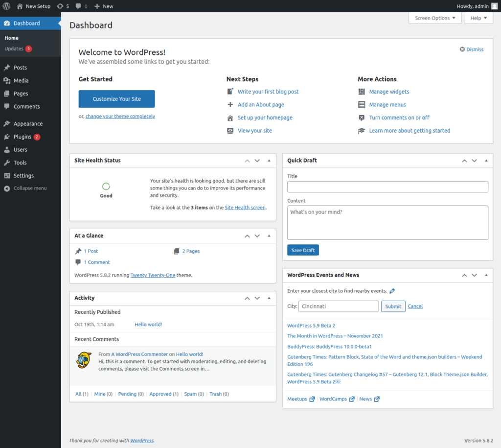Open the Twenty Twenty-One theme link
The height and width of the screenshot is (448, 501).
pos(153,275)
